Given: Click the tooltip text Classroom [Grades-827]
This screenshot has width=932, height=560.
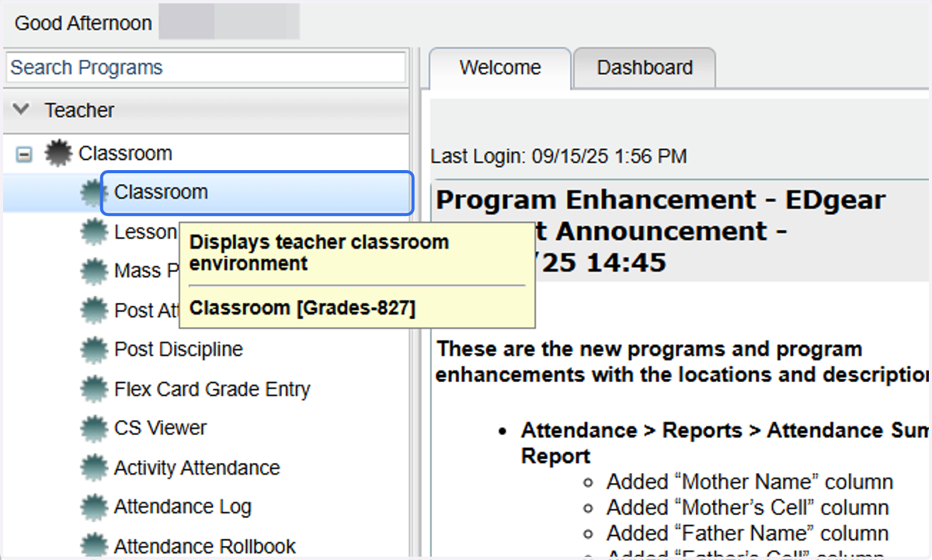Looking at the screenshot, I should tap(303, 308).
